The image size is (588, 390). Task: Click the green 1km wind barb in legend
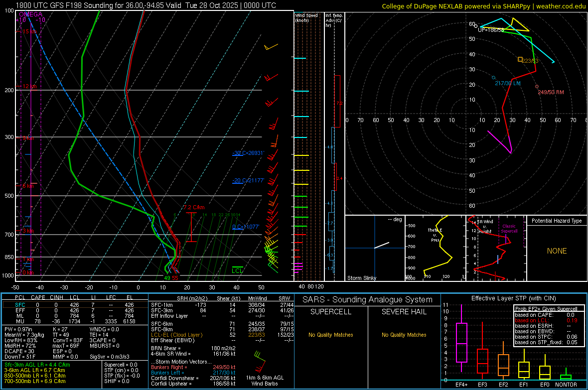(x=260, y=356)
